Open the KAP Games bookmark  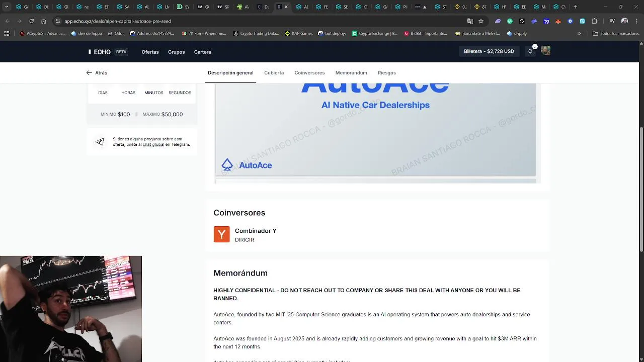(298, 34)
